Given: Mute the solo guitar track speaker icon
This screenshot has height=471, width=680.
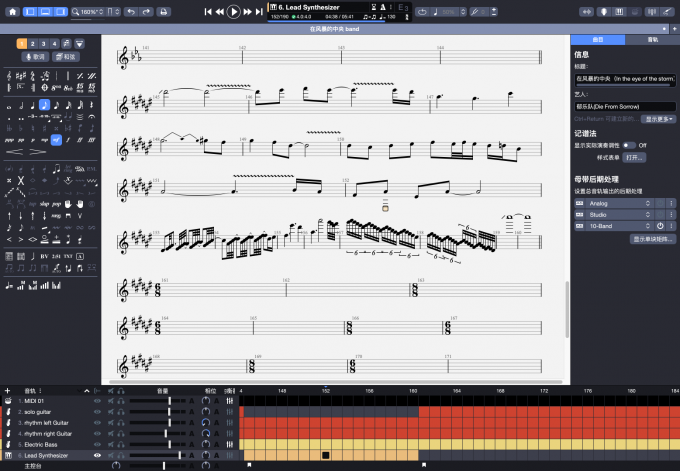Looking at the screenshot, I should (x=108, y=411).
